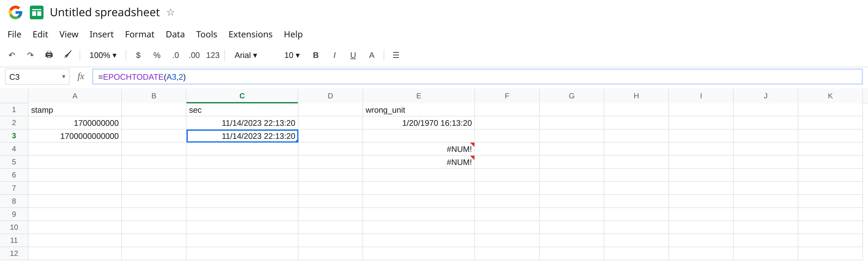Screen dimensions: 868x264
Task: Increase decimal places (.00) button
Action: 194,55
